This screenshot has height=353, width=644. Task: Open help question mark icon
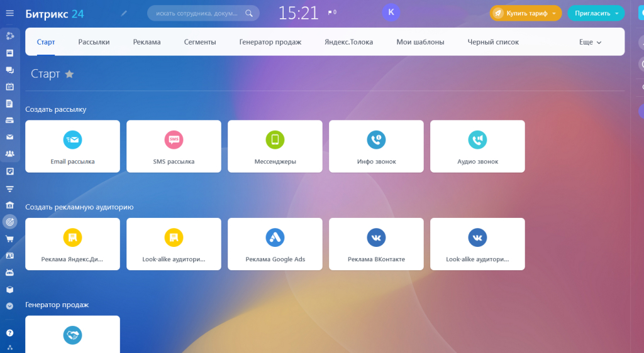point(10,333)
